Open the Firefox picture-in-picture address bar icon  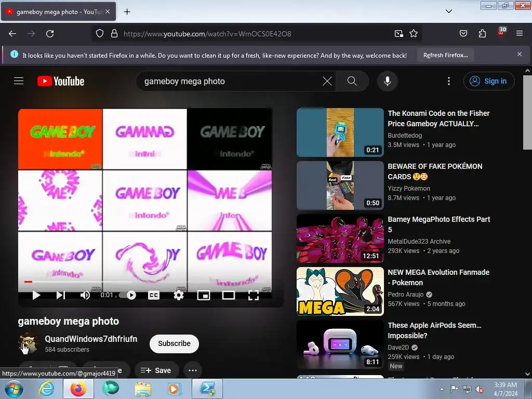[398, 34]
